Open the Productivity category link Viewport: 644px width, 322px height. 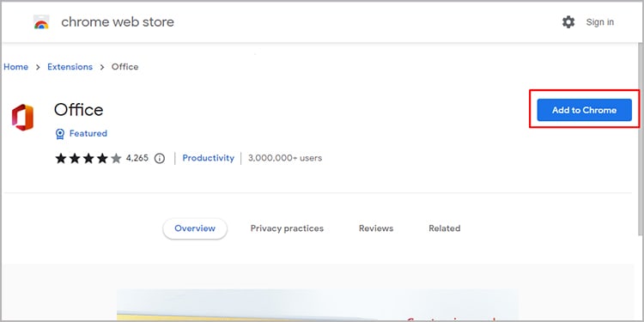(x=209, y=158)
